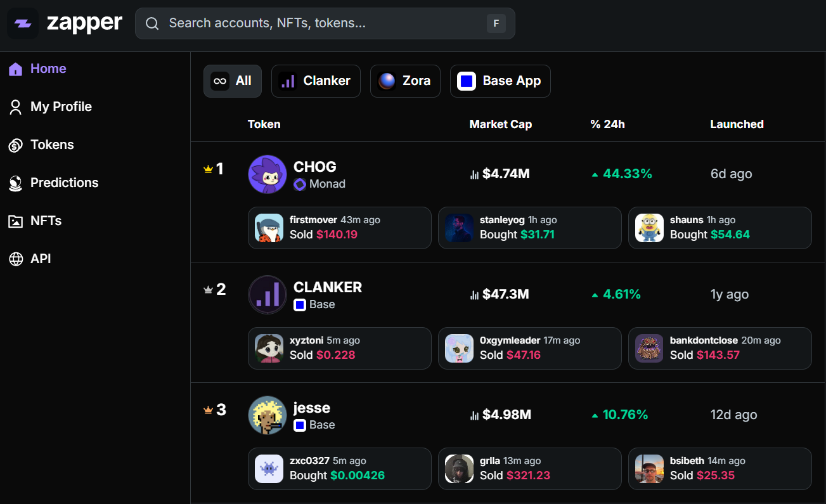
Task: Open firstmover's Sold $140.19 trade card
Action: tap(339, 228)
